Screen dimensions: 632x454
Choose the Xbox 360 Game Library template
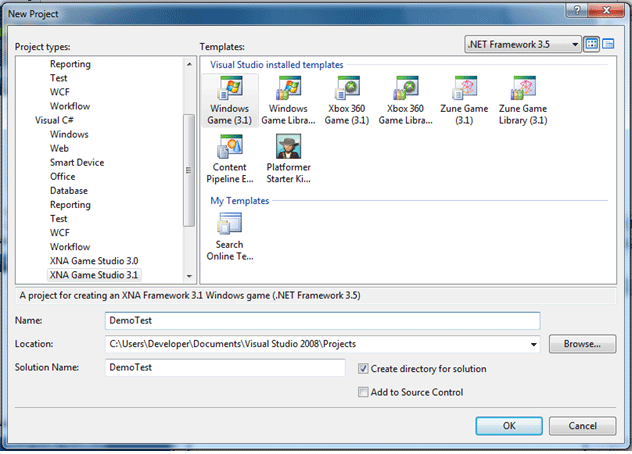coord(405,100)
